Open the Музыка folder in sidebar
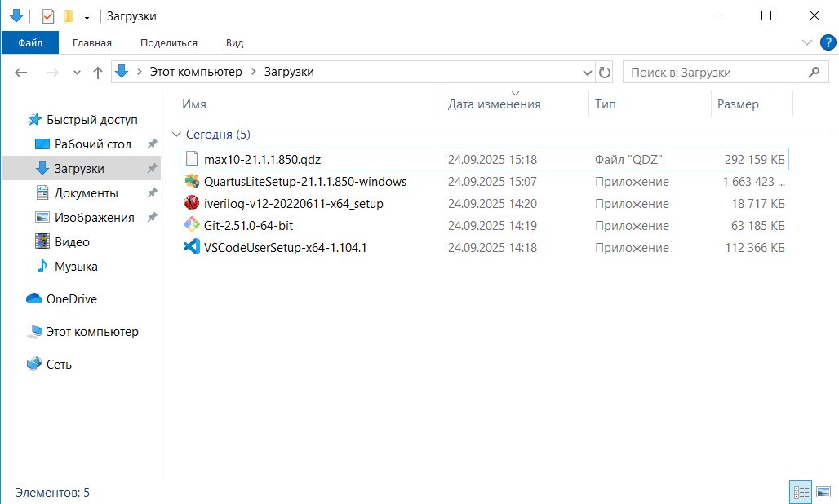Viewport: 839px width, 504px height. click(x=76, y=266)
